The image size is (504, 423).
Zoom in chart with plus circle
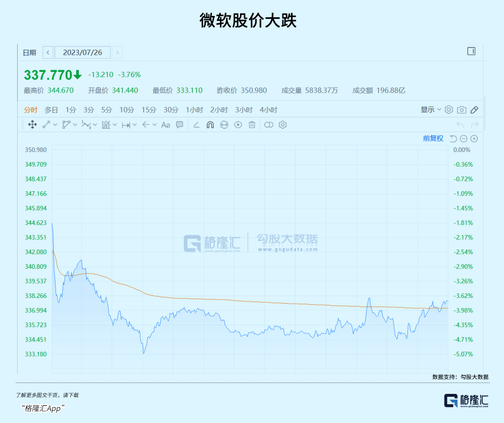(474, 138)
